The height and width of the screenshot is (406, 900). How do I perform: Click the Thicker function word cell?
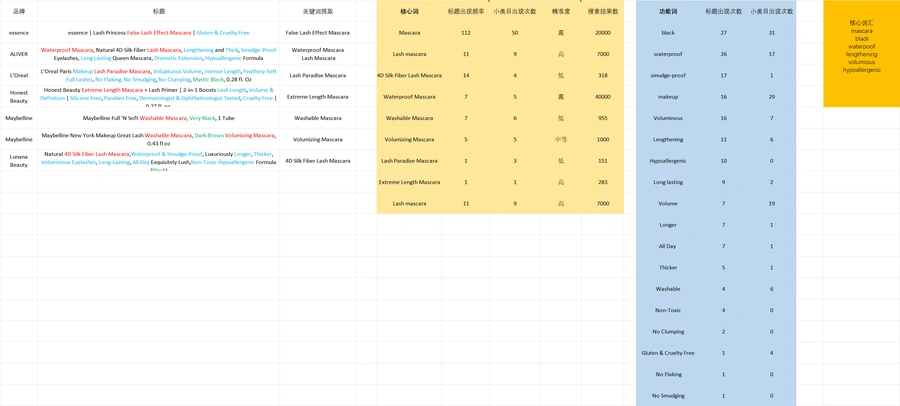[x=668, y=268]
